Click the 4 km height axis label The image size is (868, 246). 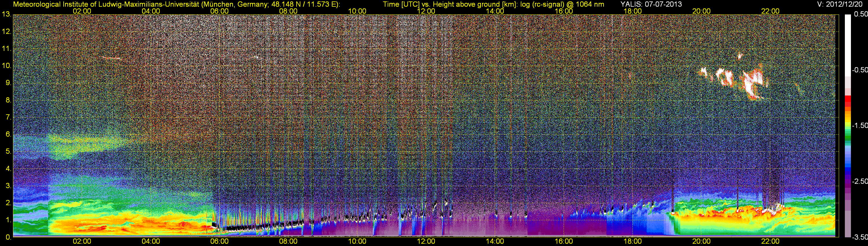coord(8,168)
